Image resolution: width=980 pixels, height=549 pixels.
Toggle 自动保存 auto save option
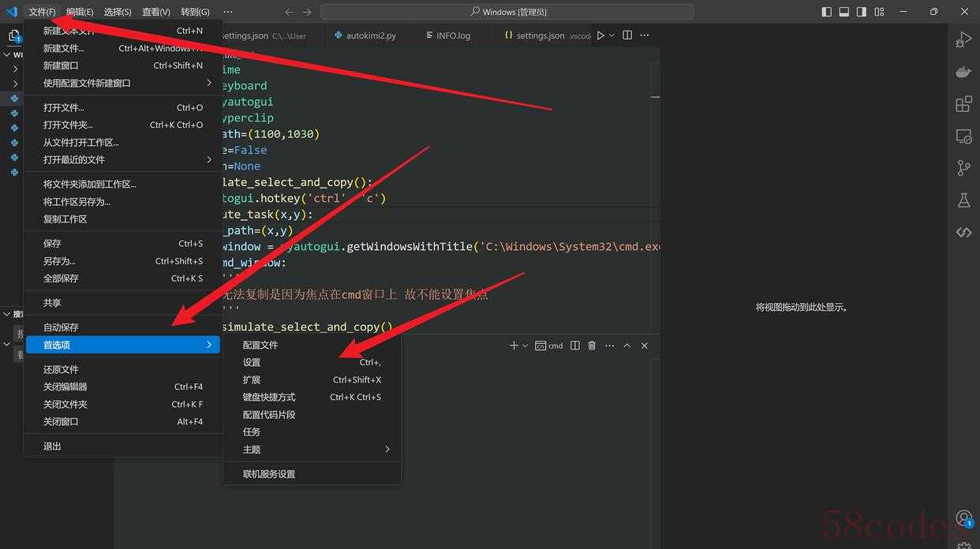[x=123, y=327]
